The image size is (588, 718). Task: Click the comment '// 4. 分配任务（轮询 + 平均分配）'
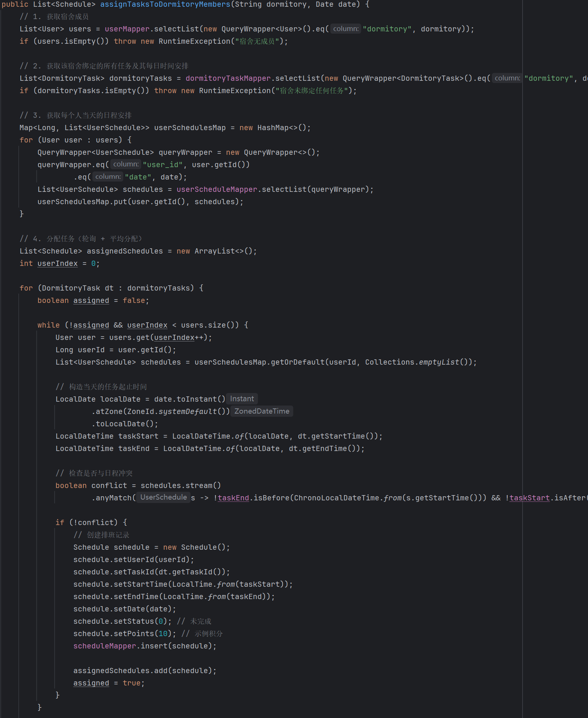coord(81,239)
